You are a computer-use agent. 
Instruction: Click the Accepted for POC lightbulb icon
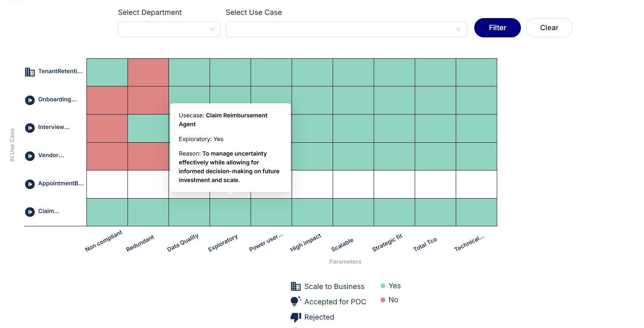point(296,301)
